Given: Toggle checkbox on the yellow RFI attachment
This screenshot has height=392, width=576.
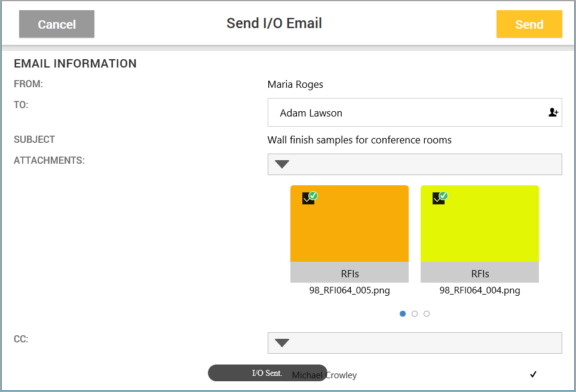Looking at the screenshot, I should [x=439, y=198].
